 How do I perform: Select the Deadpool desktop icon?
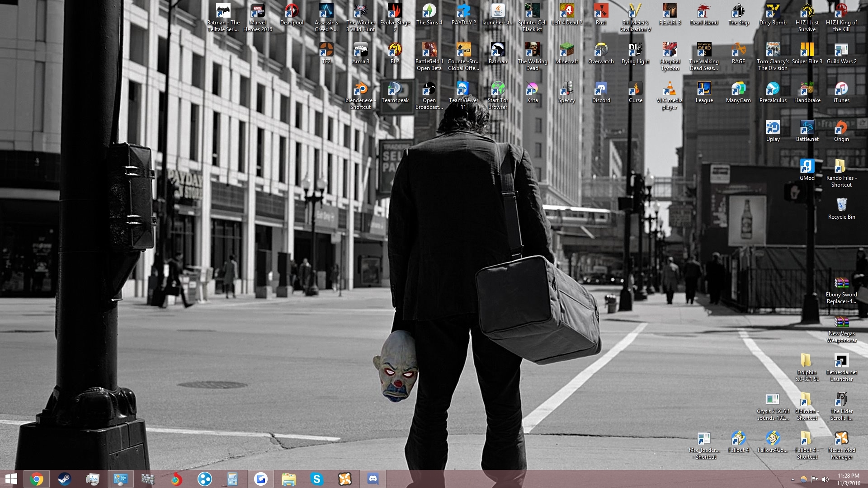[292, 15]
